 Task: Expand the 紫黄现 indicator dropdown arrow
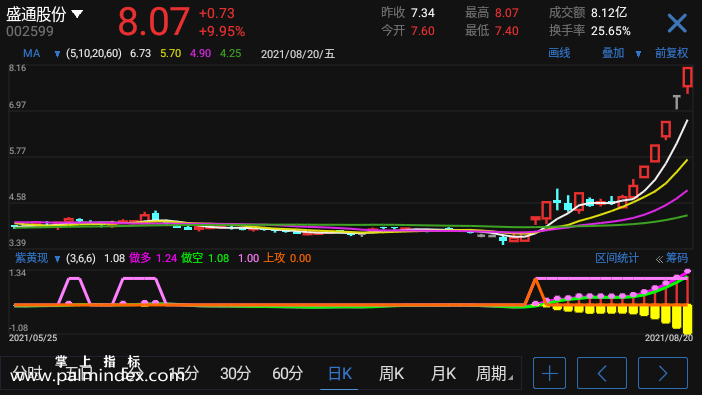(x=57, y=259)
